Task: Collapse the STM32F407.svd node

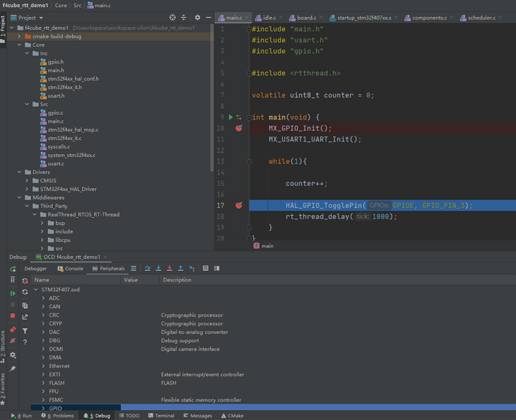Action: tap(36, 290)
